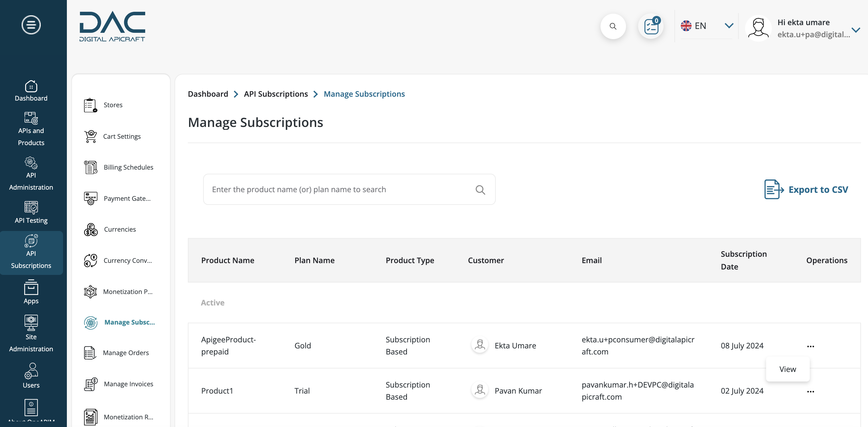Open the Billing Schedules menu item
Image resolution: width=868 pixels, height=427 pixels.
(x=128, y=167)
